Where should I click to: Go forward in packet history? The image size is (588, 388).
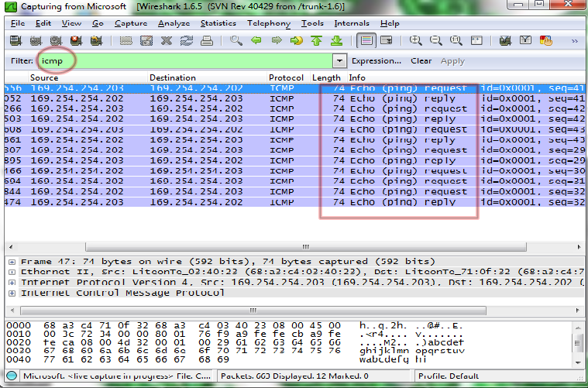(x=277, y=40)
